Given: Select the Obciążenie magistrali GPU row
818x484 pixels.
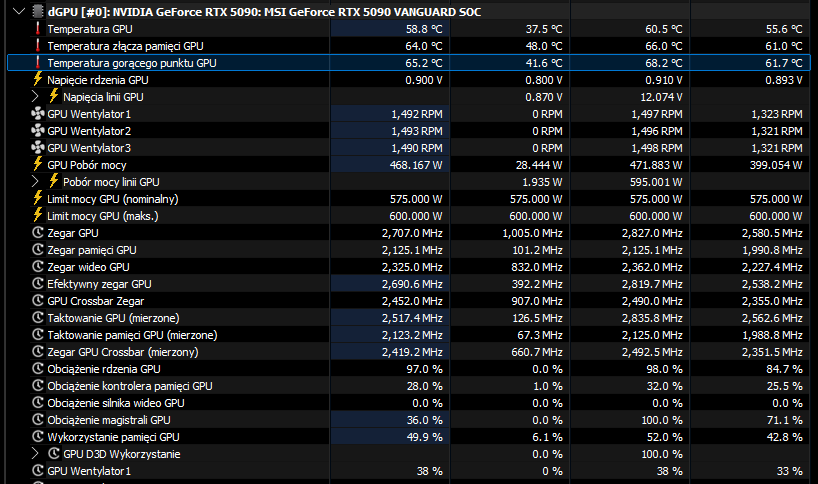Looking at the screenshot, I should coord(408,420).
